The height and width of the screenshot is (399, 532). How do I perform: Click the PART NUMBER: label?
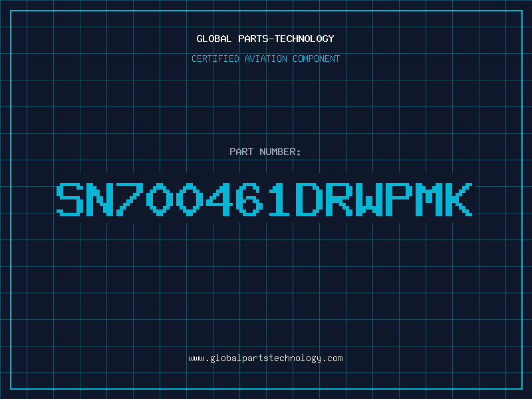[265, 152]
